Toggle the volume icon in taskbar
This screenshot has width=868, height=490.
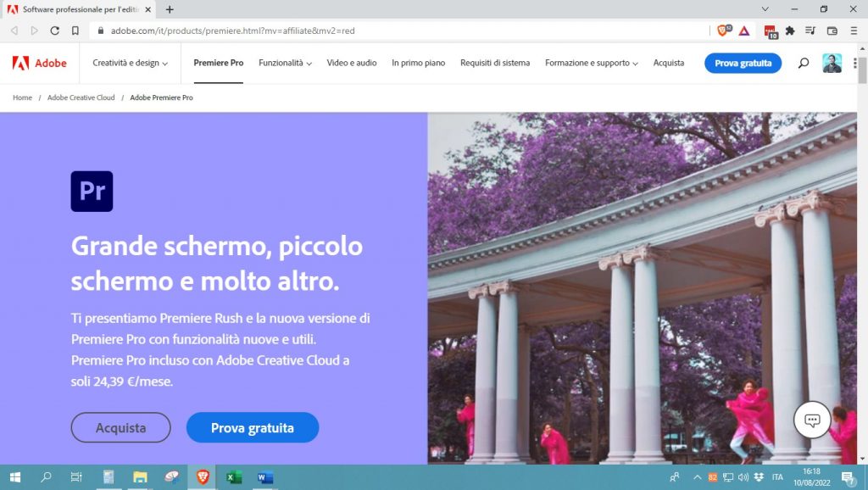point(743,477)
